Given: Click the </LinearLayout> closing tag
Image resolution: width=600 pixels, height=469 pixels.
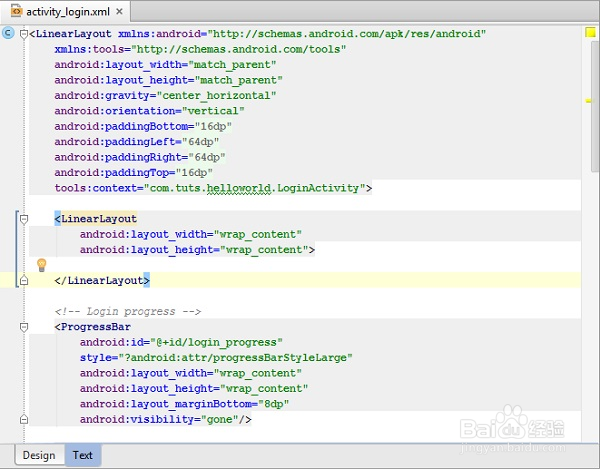Looking at the screenshot, I should (102, 280).
